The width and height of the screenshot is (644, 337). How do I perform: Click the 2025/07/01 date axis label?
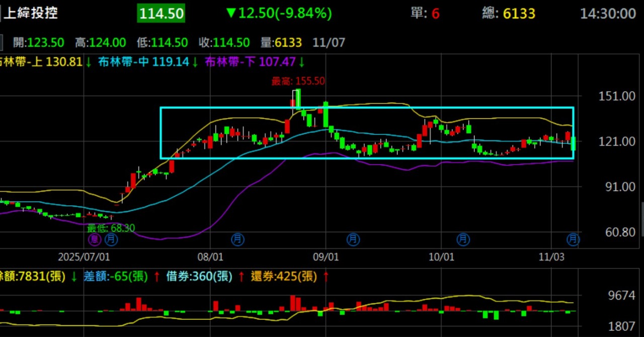click(x=84, y=257)
